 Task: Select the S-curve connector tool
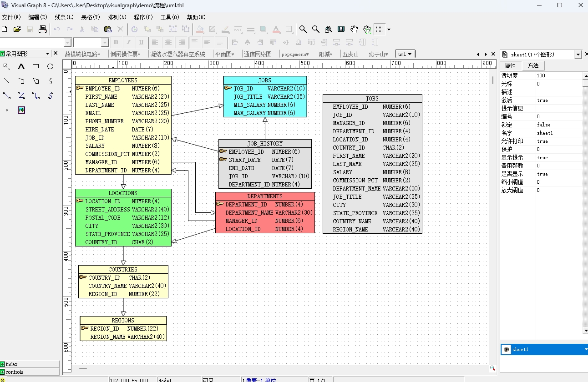click(51, 95)
